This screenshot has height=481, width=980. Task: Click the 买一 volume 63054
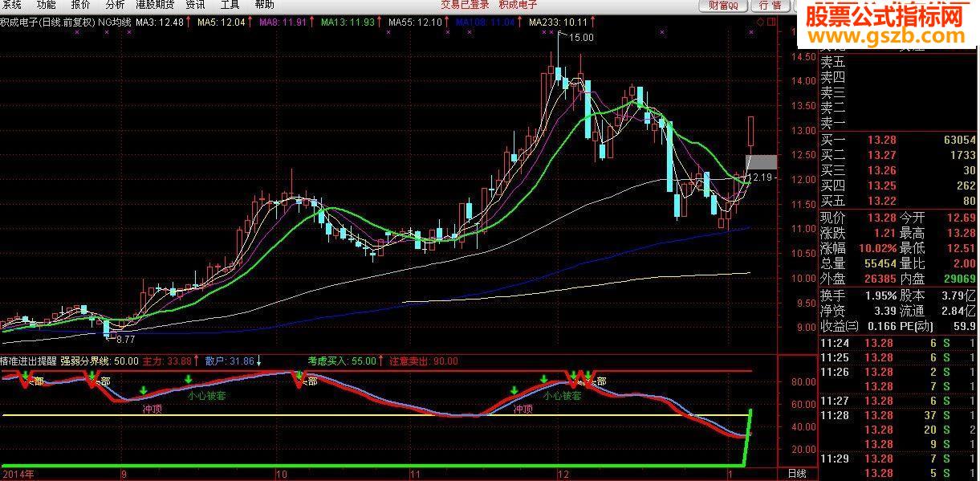click(x=960, y=140)
